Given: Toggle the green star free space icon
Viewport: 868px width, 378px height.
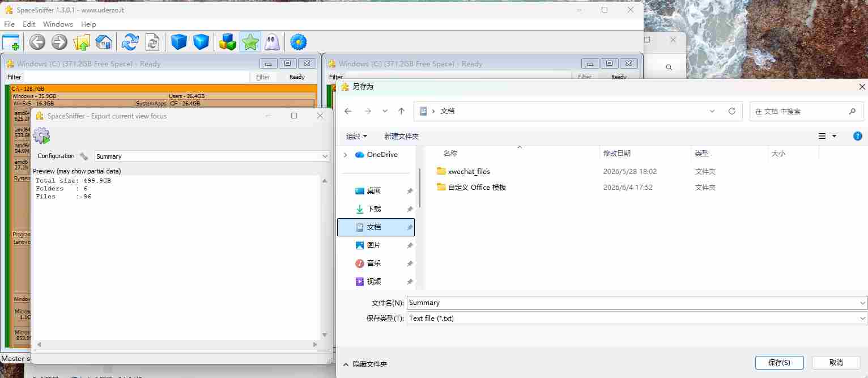Looking at the screenshot, I should pos(250,42).
